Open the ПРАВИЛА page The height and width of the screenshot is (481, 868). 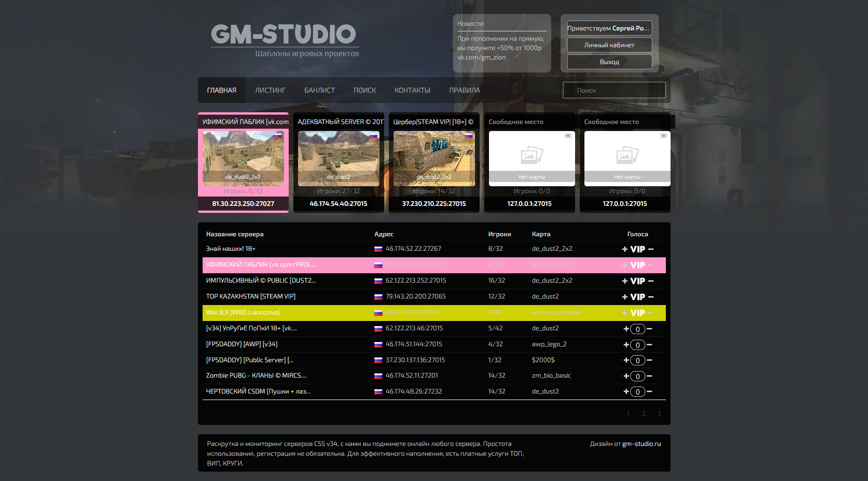coord(465,90)
